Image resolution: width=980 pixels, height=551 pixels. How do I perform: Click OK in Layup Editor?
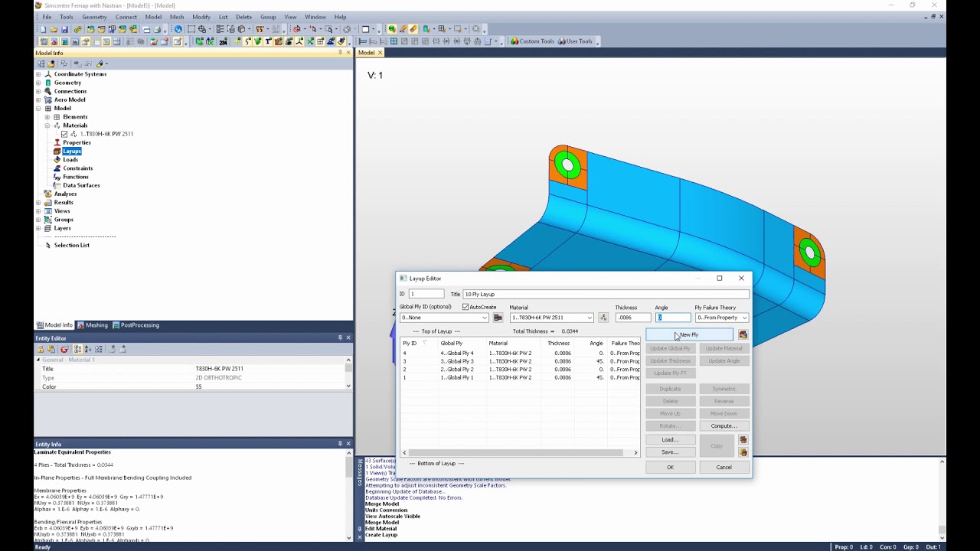click(670, 468)
